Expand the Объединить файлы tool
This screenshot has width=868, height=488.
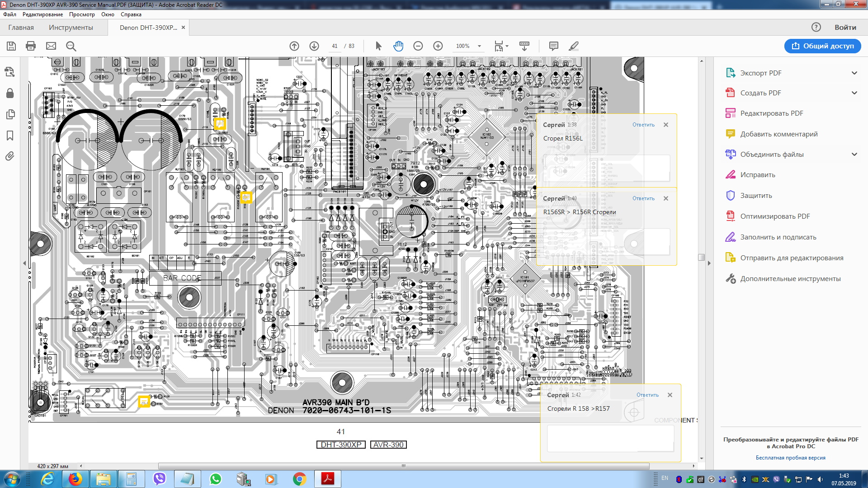tap(854, 155)
